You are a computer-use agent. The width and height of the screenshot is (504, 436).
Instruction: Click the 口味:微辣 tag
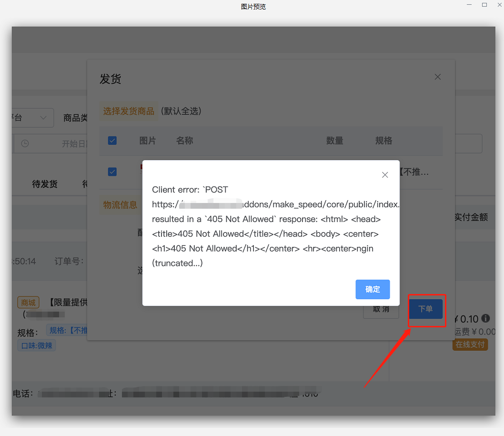click(37, 345)
